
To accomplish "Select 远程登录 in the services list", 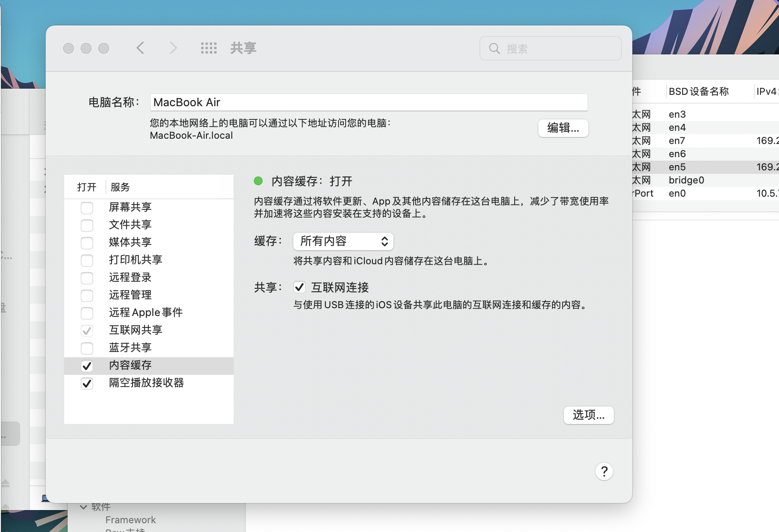I will click(x=130, y=277).
